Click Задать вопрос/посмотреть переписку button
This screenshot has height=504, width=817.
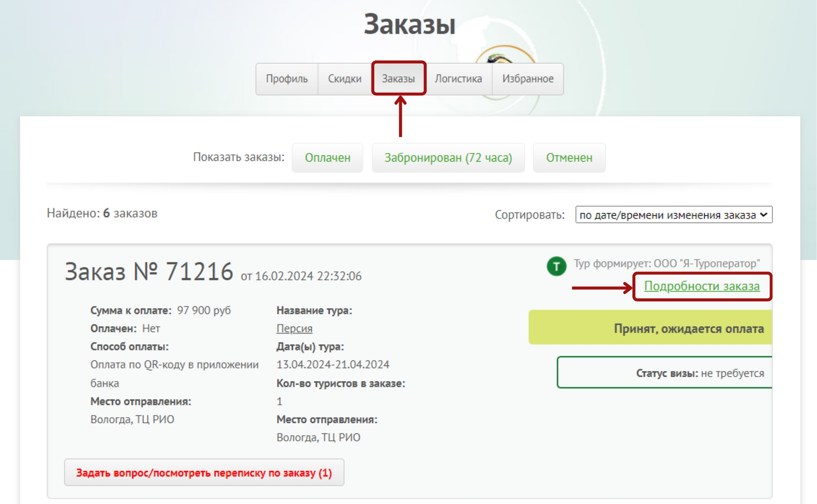(204, 472)
